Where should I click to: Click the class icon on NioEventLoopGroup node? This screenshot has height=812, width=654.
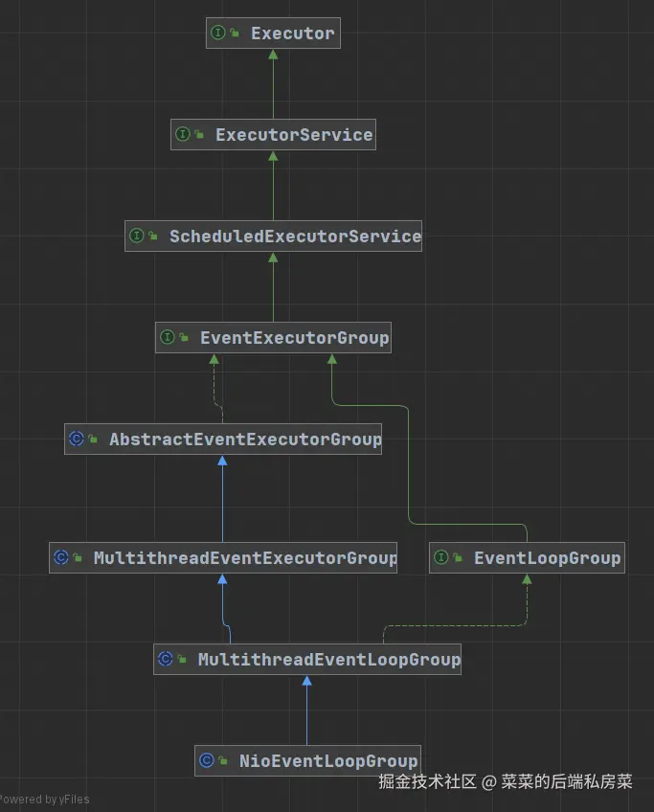pos(207,760)
